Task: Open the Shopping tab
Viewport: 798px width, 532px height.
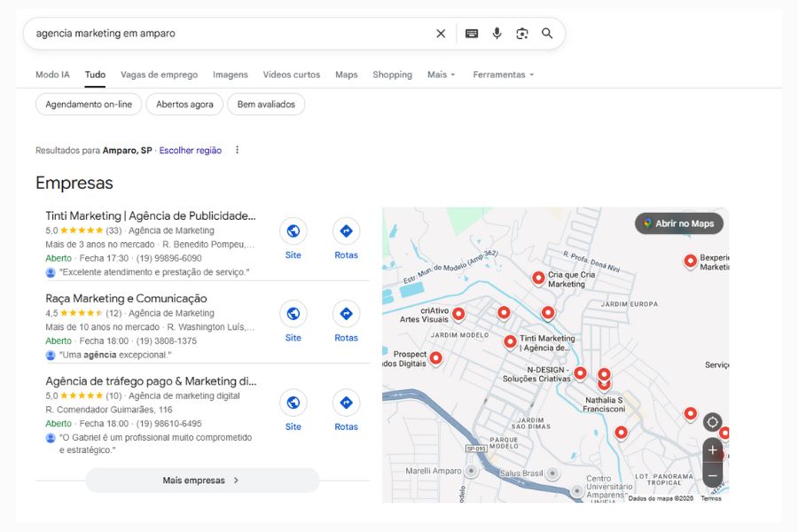Action: (x=393, y=74)
